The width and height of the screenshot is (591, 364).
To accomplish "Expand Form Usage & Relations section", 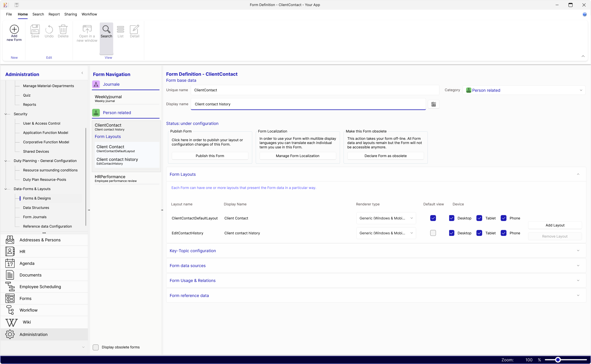I will point(578,281).
